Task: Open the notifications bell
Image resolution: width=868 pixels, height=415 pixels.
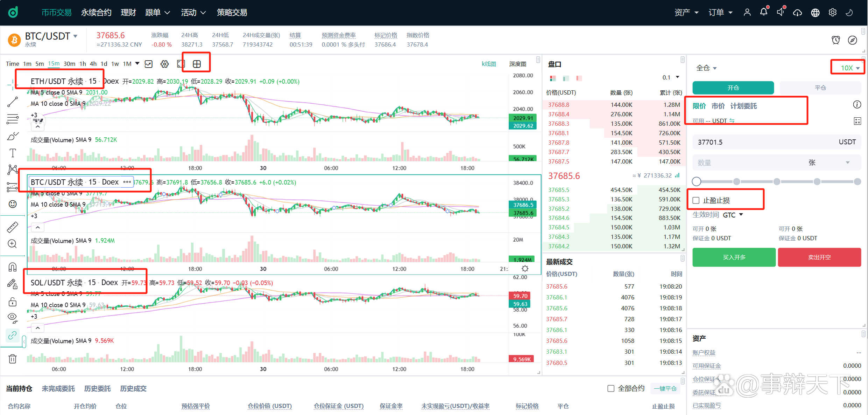Action: point(764,12)
